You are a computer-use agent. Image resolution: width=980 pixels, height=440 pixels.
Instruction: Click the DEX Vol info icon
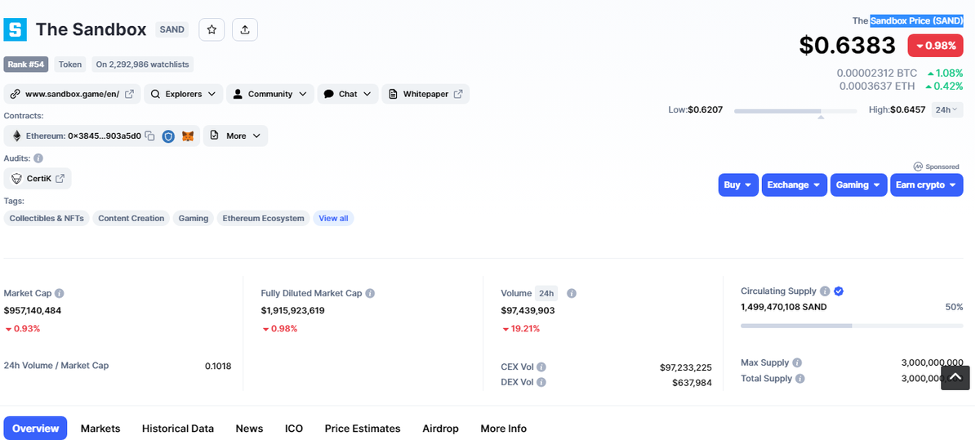point(541,382)
